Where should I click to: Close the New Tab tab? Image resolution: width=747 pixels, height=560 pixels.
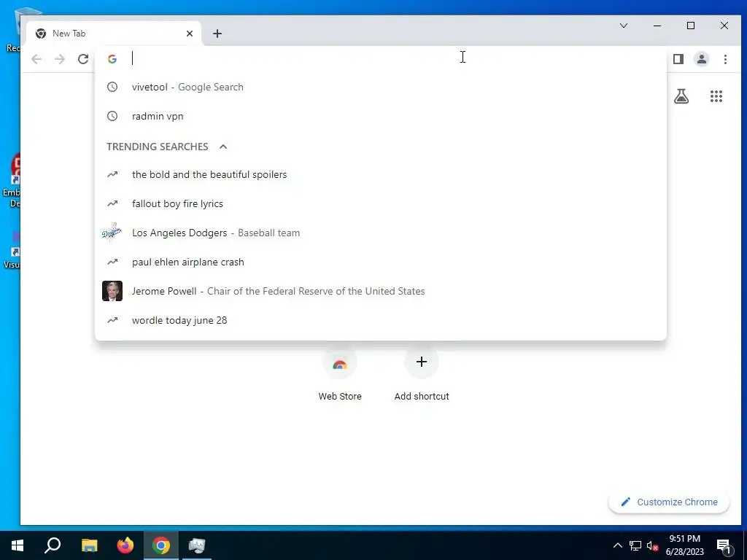[x=190, y=34]
